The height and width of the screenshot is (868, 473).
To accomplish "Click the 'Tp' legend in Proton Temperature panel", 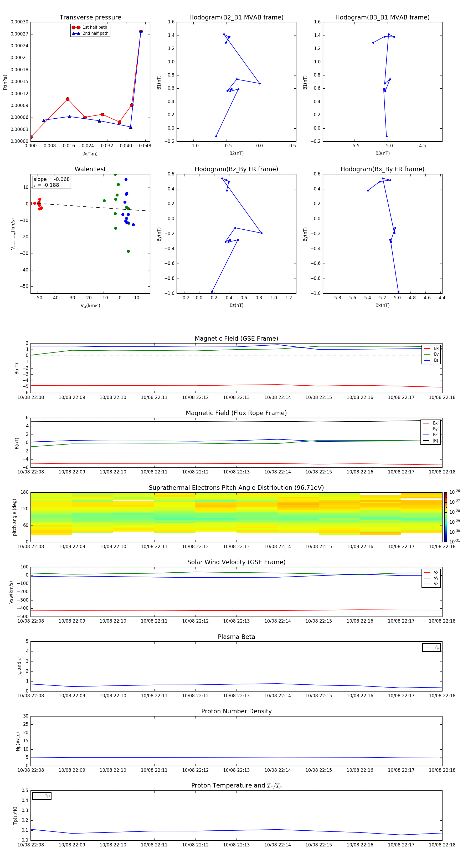I will point(42,796).
